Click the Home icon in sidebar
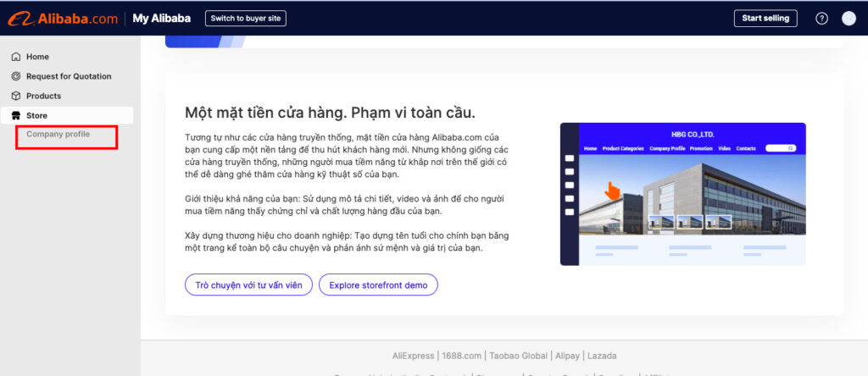The width and height of the screenshot is (868, 376). point(15,57)
